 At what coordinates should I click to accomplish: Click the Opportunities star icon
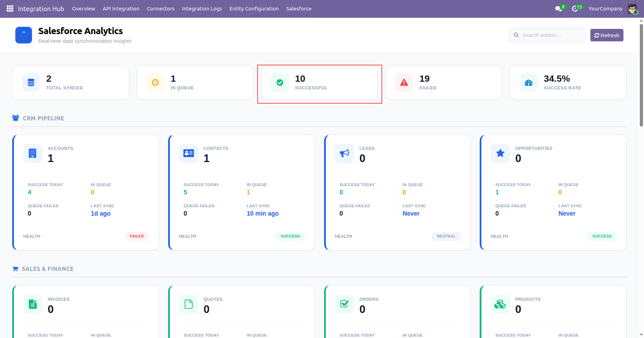(500, 153)
